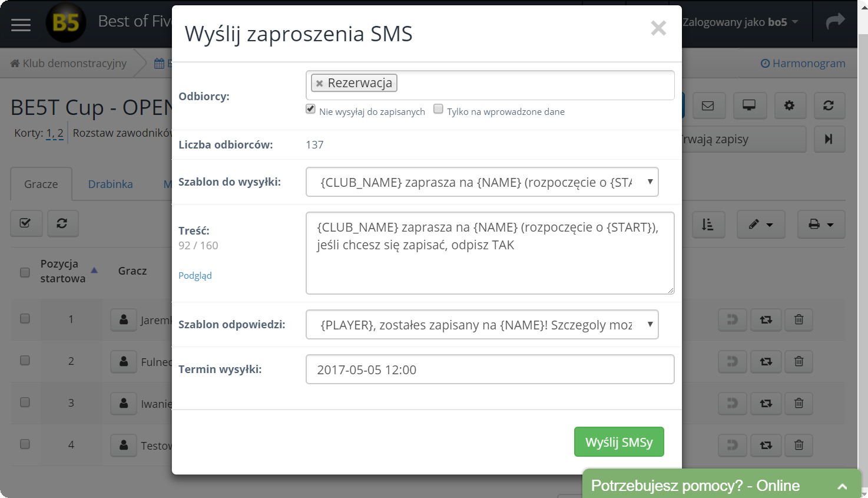
Task: Open the print options dropdown
Action: [821, 224]
